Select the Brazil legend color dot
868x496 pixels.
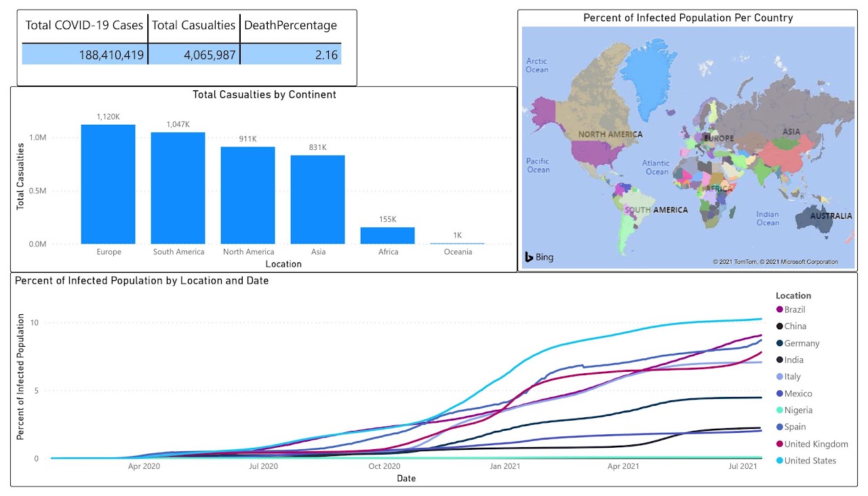tap(780, 309)
